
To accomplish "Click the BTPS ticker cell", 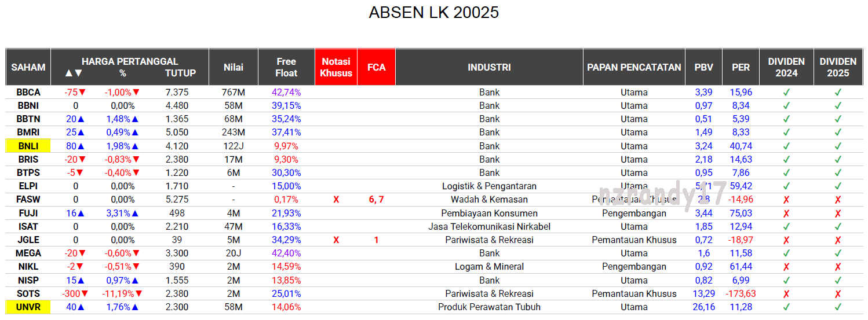I will pos(28,173).
